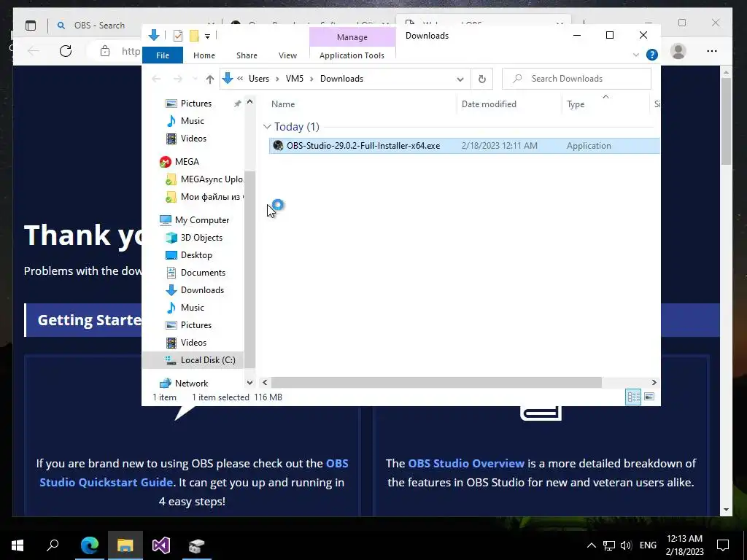This screenshot has height=560, width=747.
Task: Click the taskbar search icon
Action: point(53,545)
